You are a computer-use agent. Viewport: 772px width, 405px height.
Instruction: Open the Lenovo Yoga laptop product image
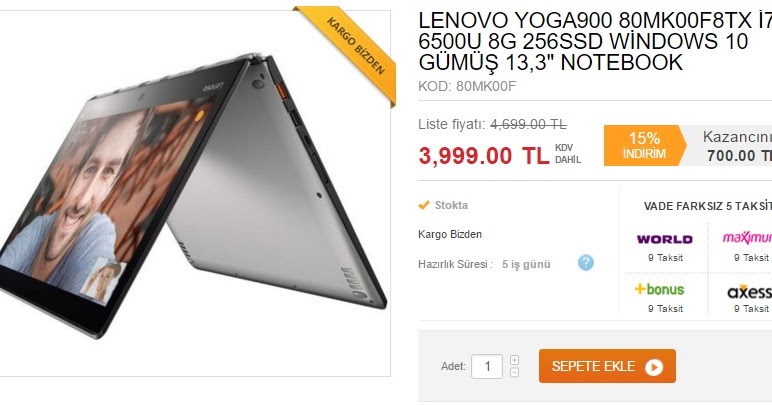[x=194, y=192]
